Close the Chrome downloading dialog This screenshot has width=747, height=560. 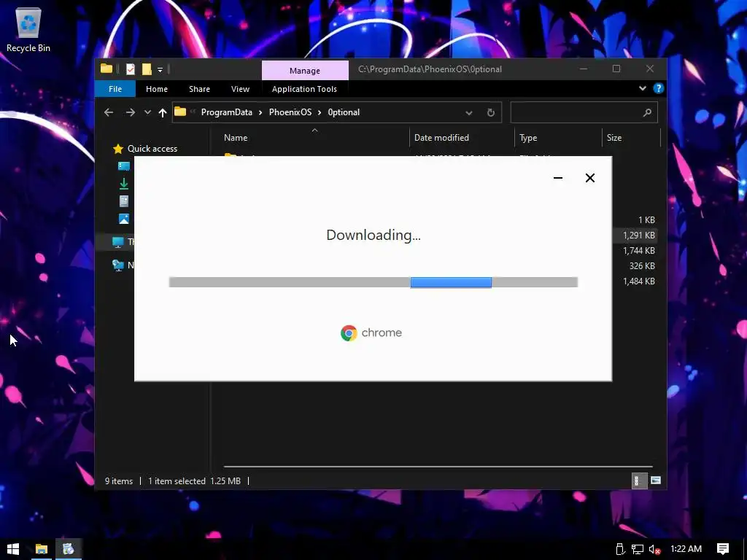coord(589,178)
